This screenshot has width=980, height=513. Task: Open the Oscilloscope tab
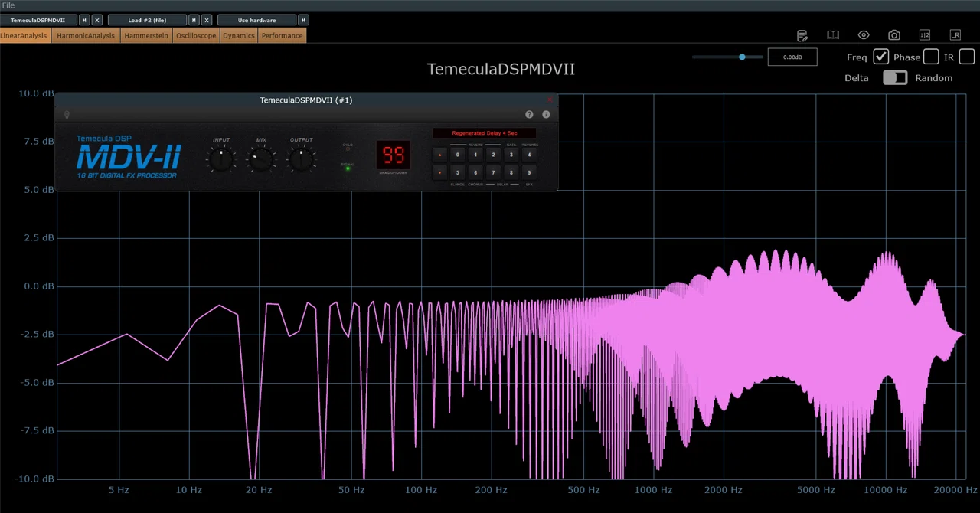pos(197,36)
